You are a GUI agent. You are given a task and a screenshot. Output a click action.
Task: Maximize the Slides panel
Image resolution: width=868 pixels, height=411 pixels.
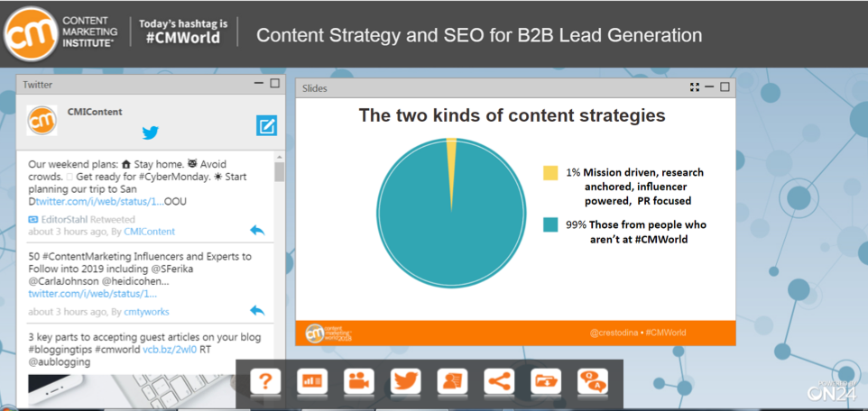coord(725,87)
